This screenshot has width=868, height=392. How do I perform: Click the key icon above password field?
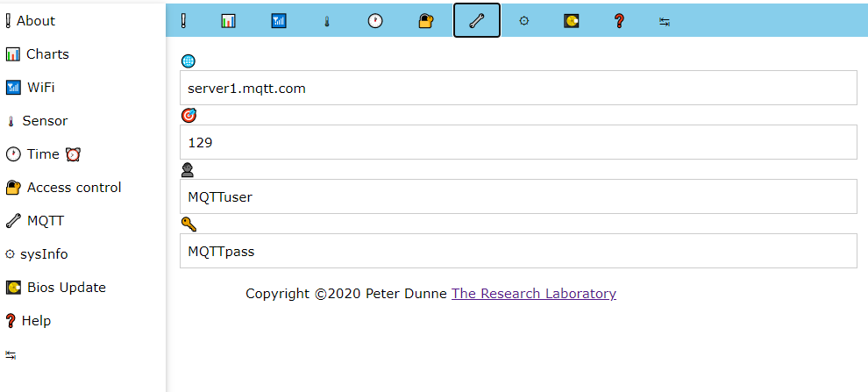click(189, 225)
